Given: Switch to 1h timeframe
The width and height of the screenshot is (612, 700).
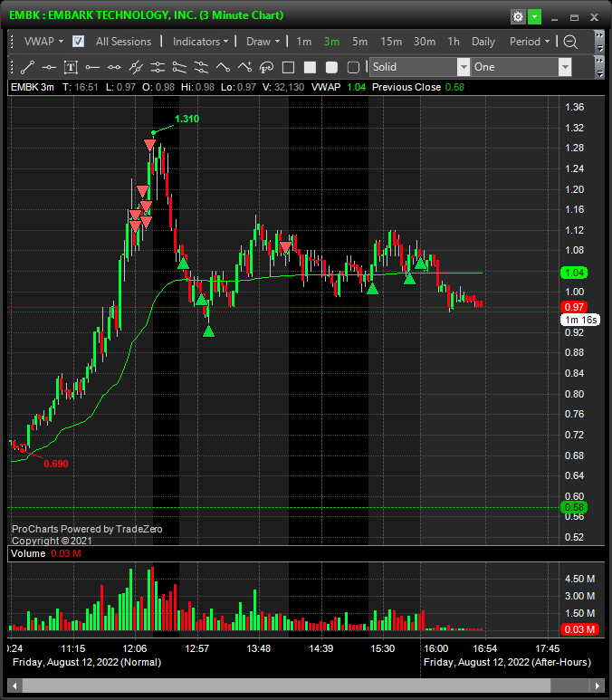Looking at the screenshot, I should [x=454, y=42].
